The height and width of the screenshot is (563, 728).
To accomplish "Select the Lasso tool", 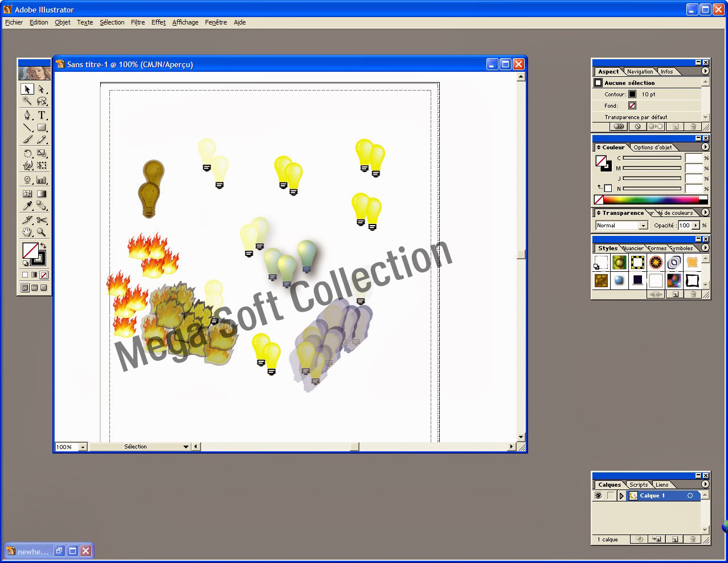I will (42, 101).
